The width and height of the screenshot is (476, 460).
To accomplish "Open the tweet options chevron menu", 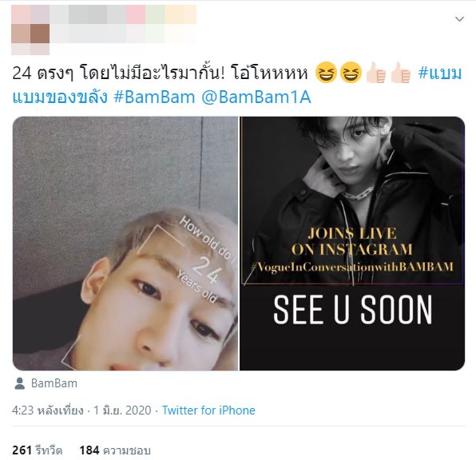I will pos(459,19).
